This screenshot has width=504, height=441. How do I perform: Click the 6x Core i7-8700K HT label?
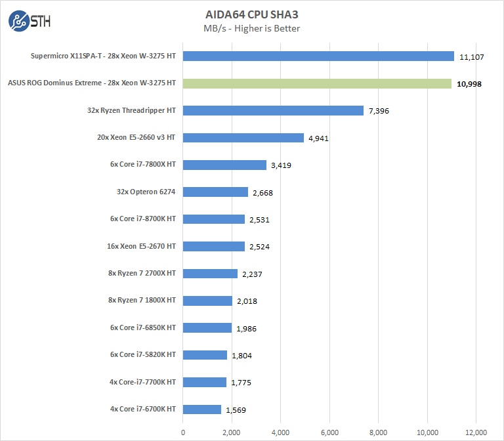pos(143,219)
